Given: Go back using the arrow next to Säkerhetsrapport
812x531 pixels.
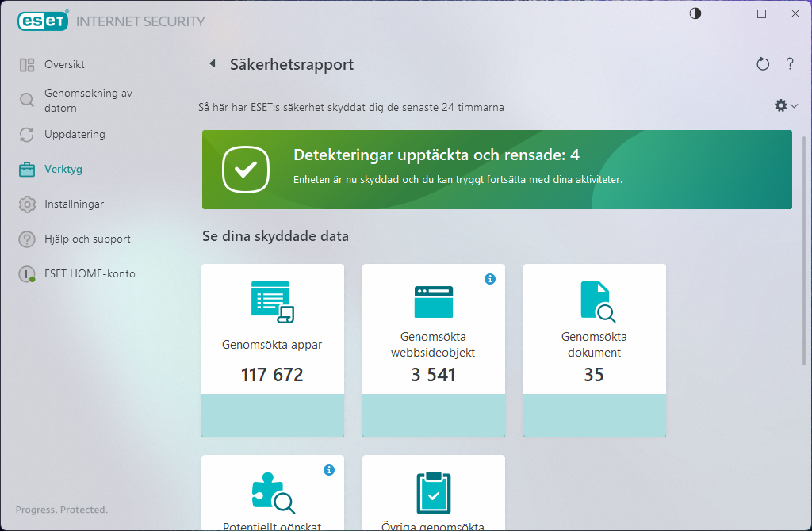Looking at the screenshot, I should pyautogui.click(x=212, y=64).
